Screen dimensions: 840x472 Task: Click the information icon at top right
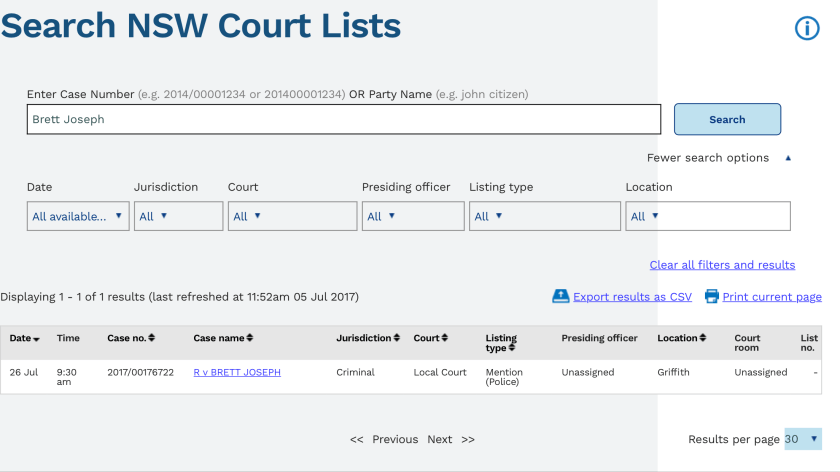click(x=807, y=28)
